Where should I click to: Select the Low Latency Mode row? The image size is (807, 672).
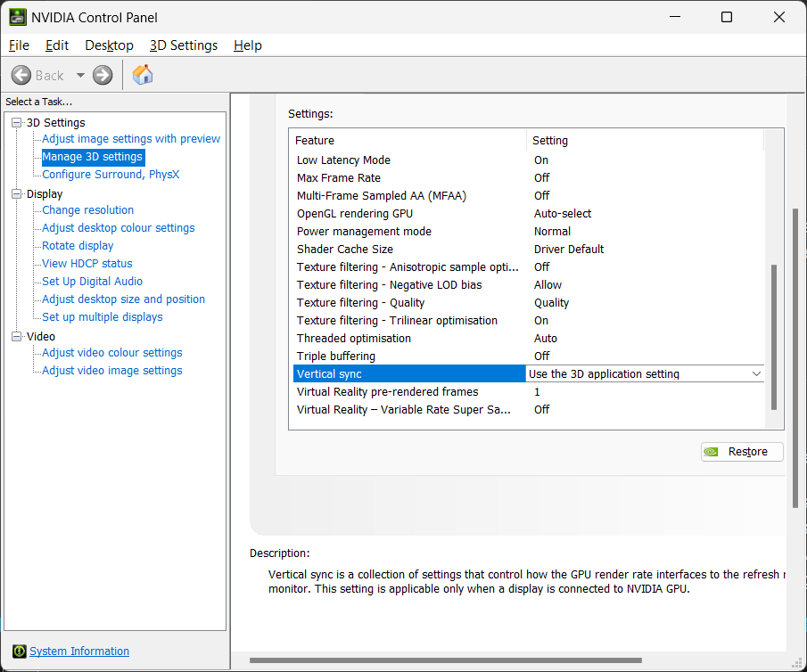click(x=529, y=160)
